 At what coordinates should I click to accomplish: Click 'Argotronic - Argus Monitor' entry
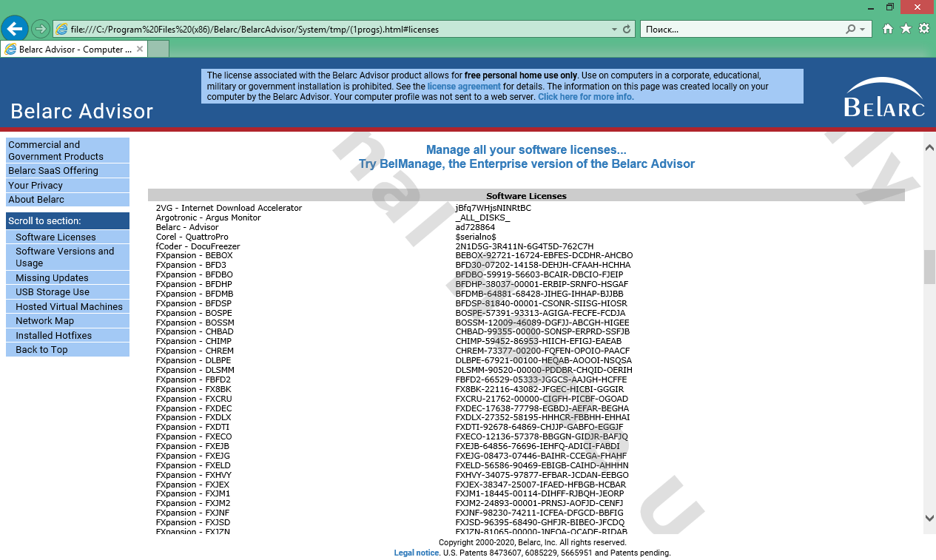(208, 217)
